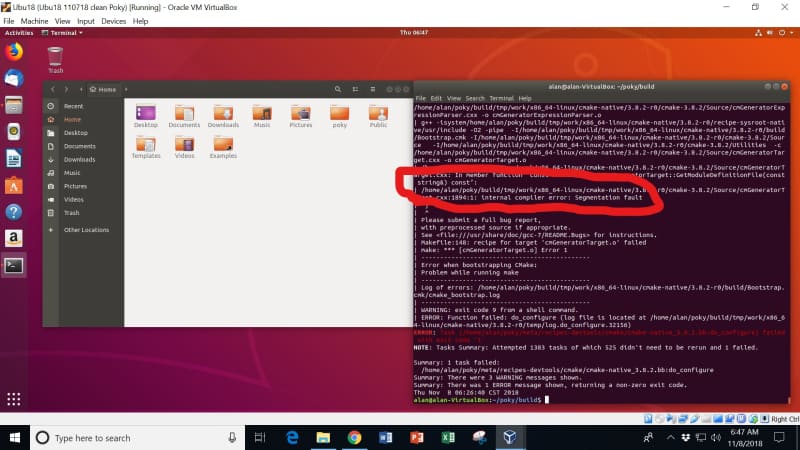The height and width of the screenshot is (450, 800).
Task: Open the Pictures folder icon
Action: coord(301,116)
